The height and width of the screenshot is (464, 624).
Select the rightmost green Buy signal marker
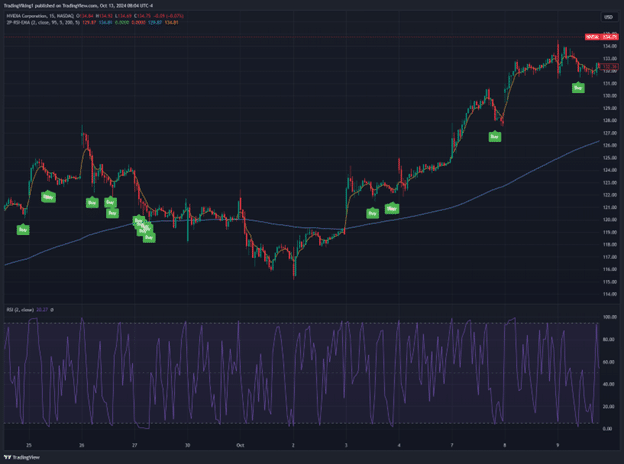578,88
